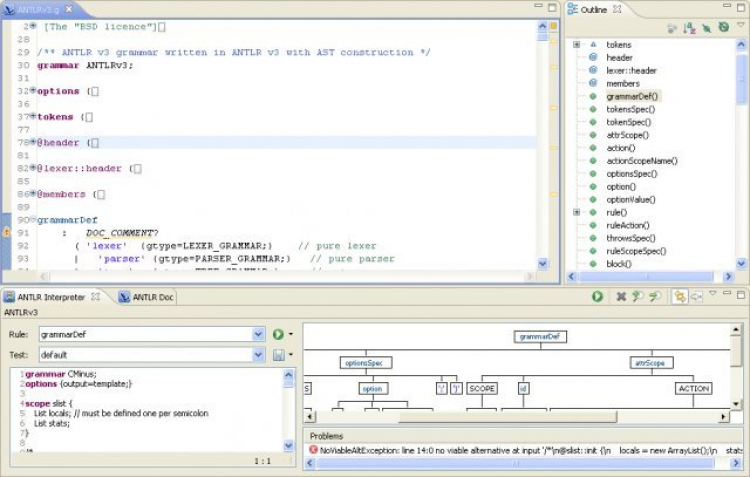Expand the tokens node in the Outline
Screen dimensions: 750x477
(577, 45)
